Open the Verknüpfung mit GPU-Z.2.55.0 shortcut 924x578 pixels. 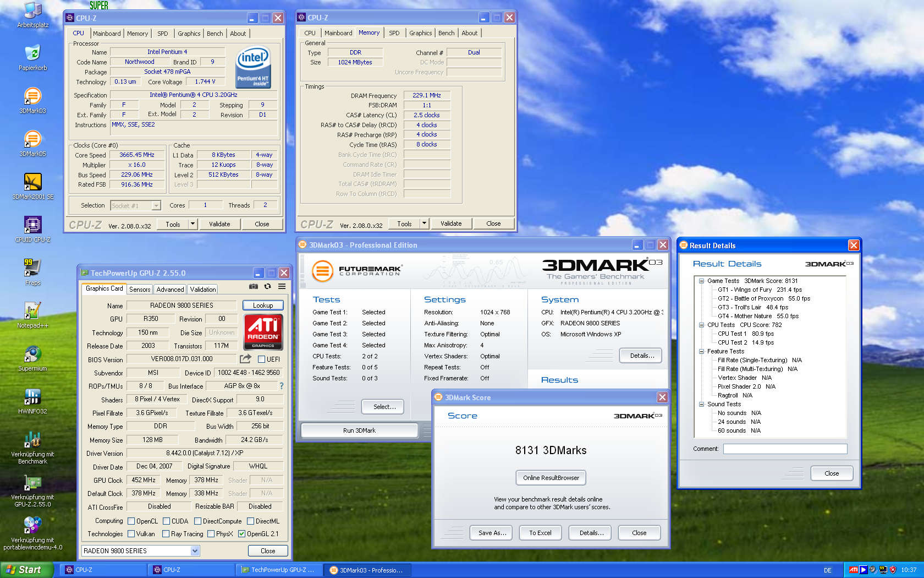(32, 490)
